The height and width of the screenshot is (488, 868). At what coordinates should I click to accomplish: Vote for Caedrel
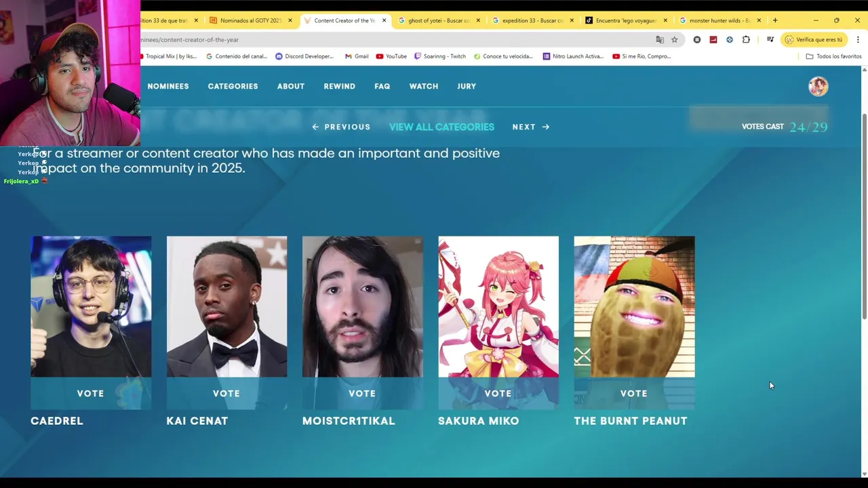pos(91,393)
